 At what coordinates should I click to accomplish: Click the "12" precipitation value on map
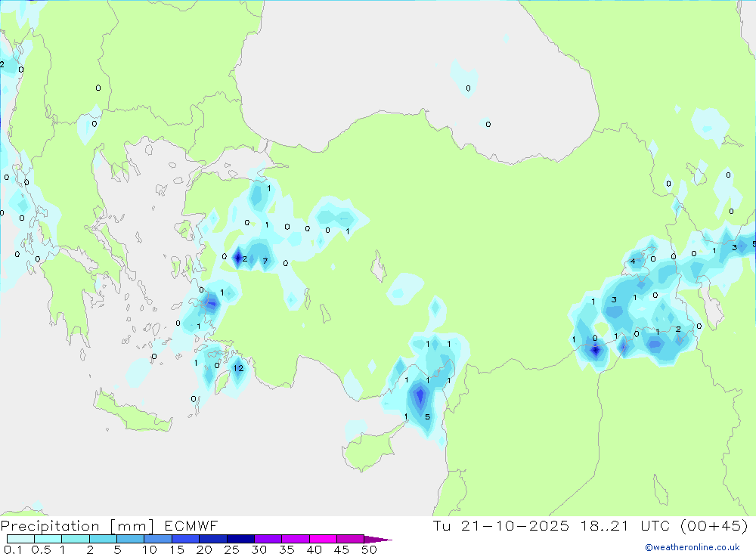pos(238,368)
